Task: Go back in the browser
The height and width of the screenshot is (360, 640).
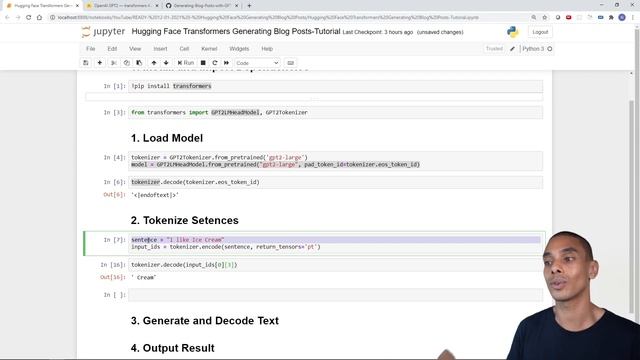Action: [x=7, y=18]
